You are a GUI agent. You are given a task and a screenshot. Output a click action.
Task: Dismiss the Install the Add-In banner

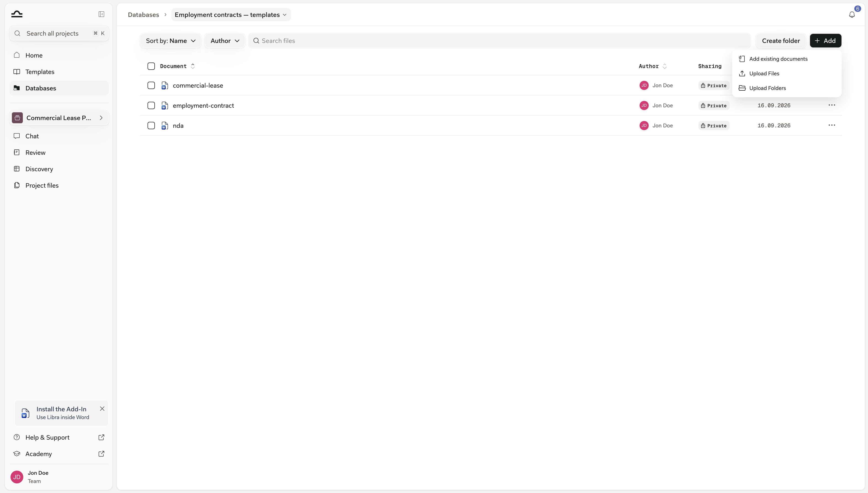(x=102, y=409)
